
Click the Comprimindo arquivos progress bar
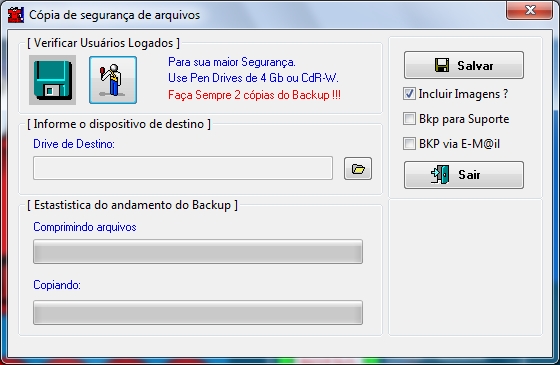tap(198, 251)
